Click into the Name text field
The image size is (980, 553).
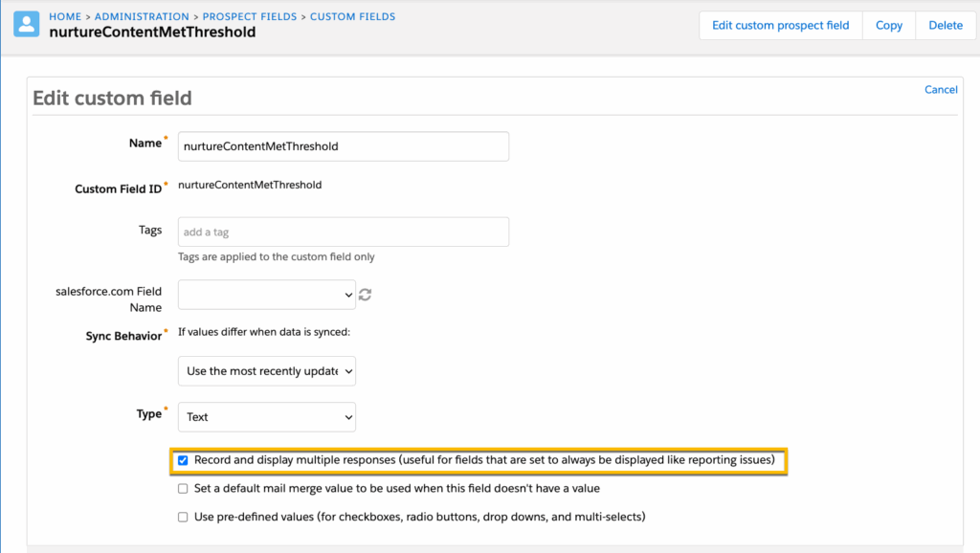pyautogui.click(x=344, y=146)
